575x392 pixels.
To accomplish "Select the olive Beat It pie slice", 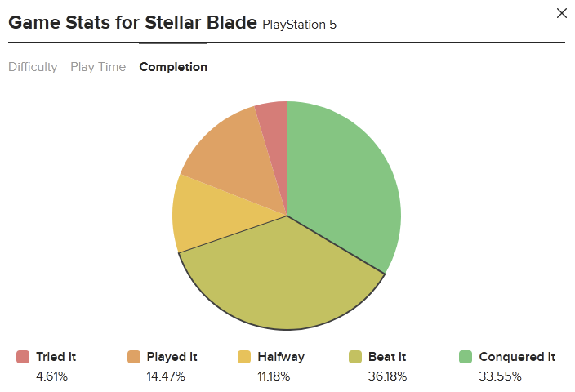I will (x=283, y=278).
